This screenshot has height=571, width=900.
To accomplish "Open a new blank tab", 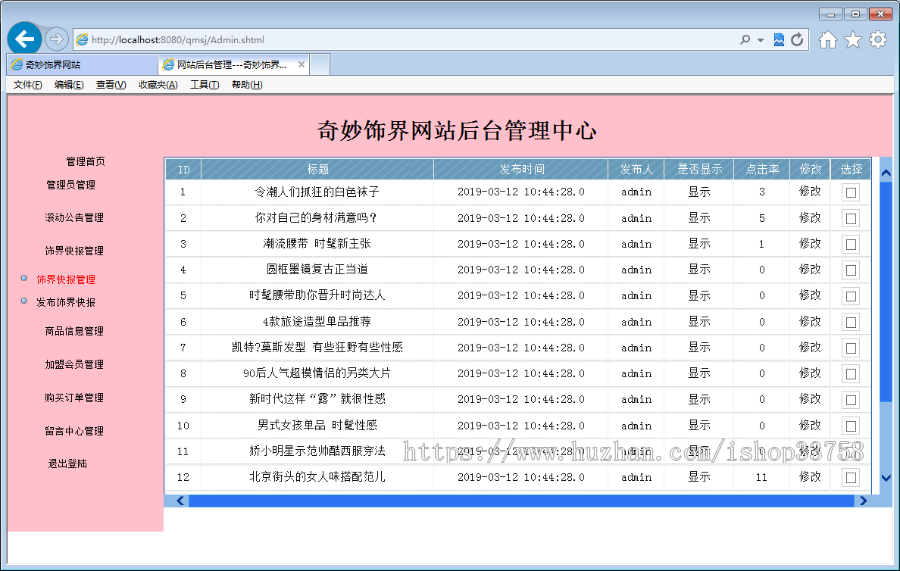I will click(320, 65).
